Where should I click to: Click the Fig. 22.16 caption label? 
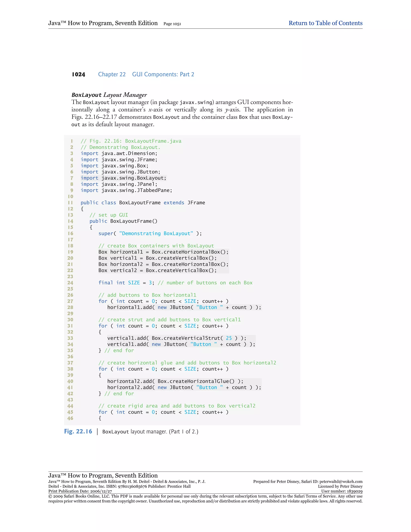click(78, 431)
